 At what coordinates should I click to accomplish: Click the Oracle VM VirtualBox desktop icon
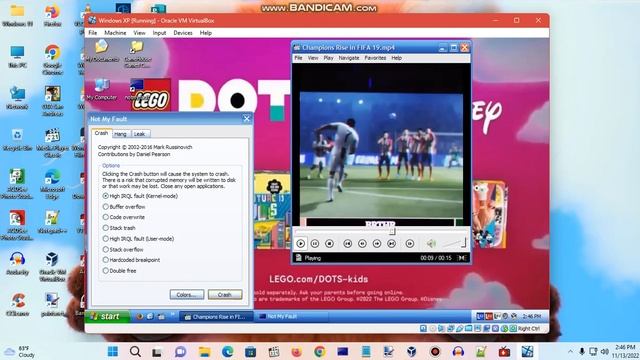52,267
